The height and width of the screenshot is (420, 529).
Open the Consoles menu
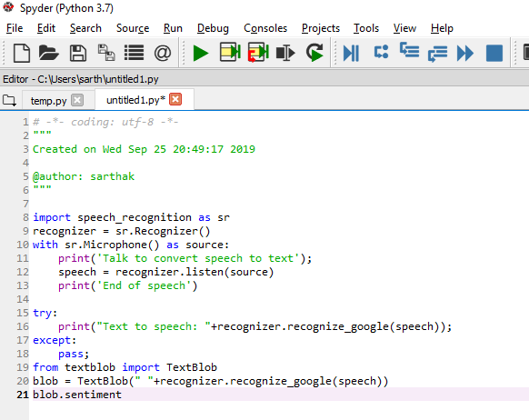tap(265, 28)
